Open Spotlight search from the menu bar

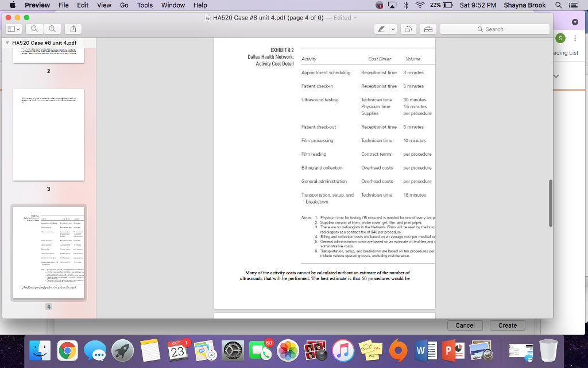pyautogui.click(x=558, y=5)
